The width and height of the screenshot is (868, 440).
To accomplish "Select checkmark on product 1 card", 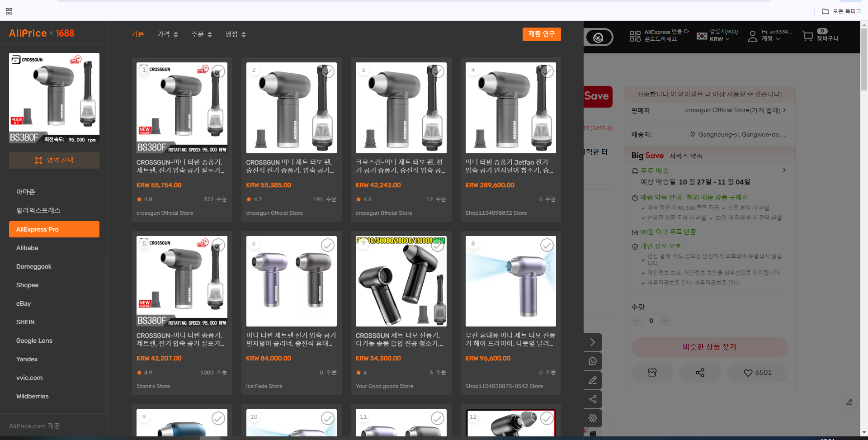I will [x=218, y=71].
